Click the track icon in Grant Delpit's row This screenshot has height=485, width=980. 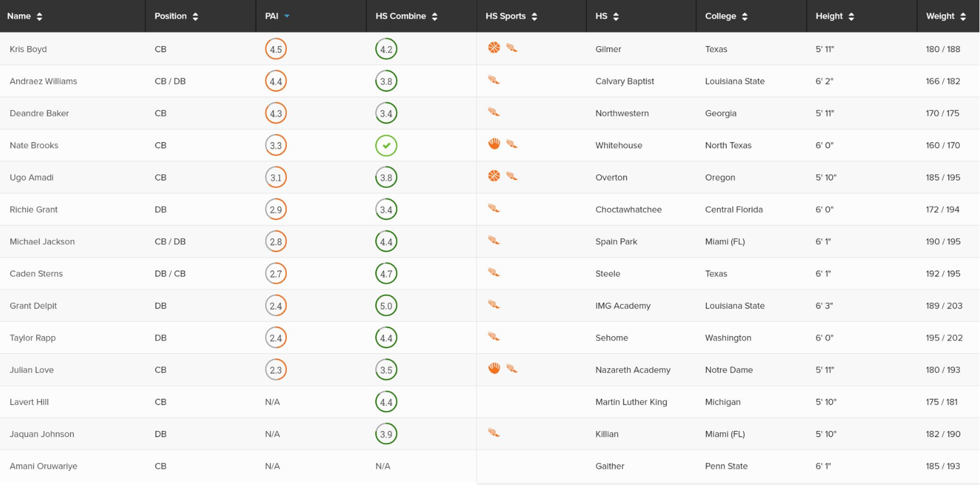(494, 305)
